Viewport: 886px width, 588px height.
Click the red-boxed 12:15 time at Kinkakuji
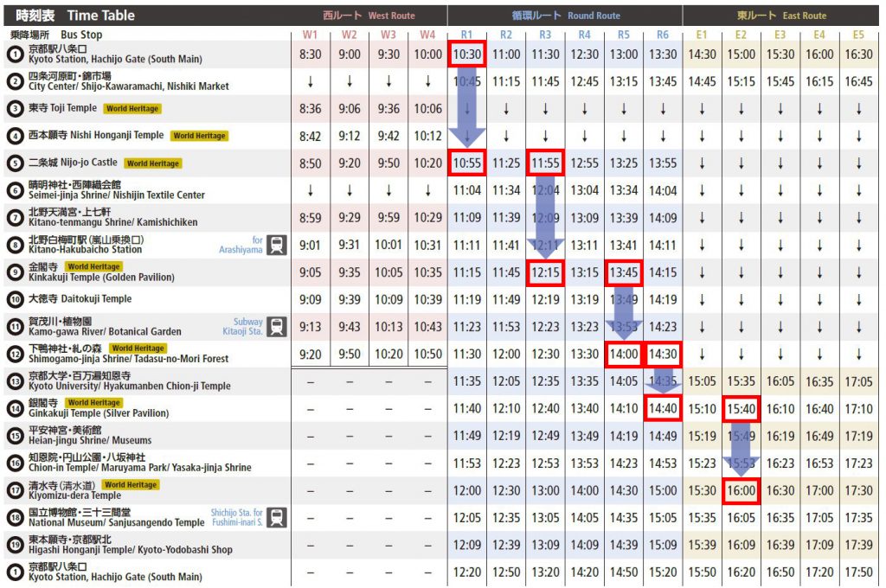(x=545, y=272)
